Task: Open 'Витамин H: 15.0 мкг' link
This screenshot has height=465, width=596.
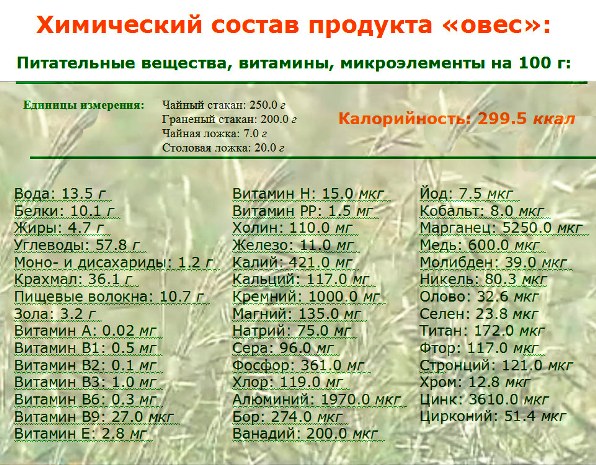Action: click(x=309, y=194)
